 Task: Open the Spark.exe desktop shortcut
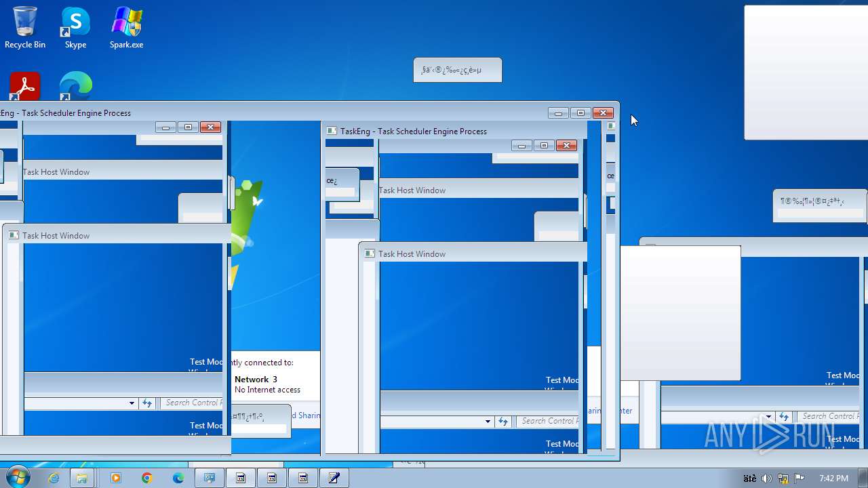pos(126,28)
